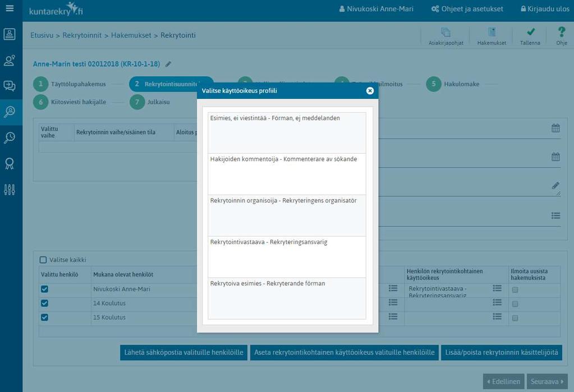Open permission list icon in 15 Koulutus row
Image resolution: width=574 pixels, height=392 pixels.
pyautogui.click(x=497, y=317)
